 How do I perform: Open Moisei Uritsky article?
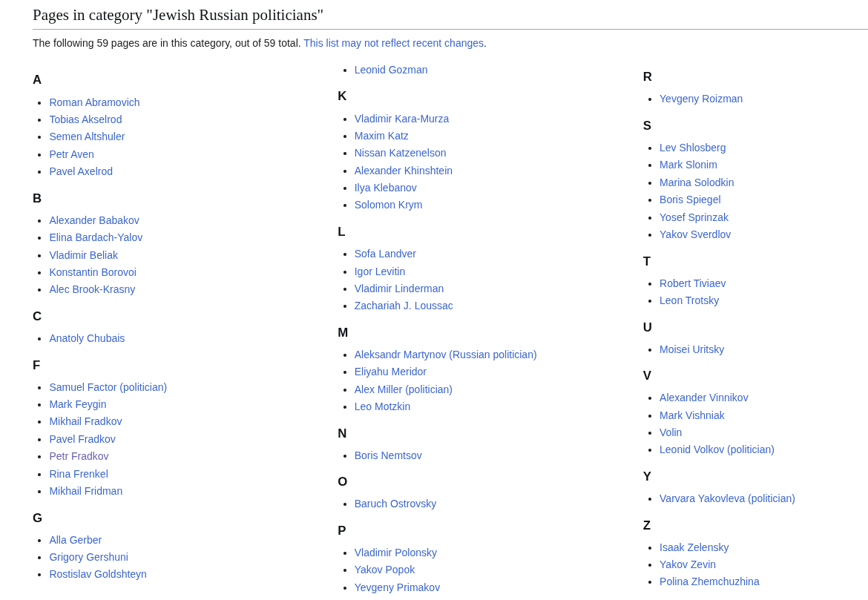point(691,350)
